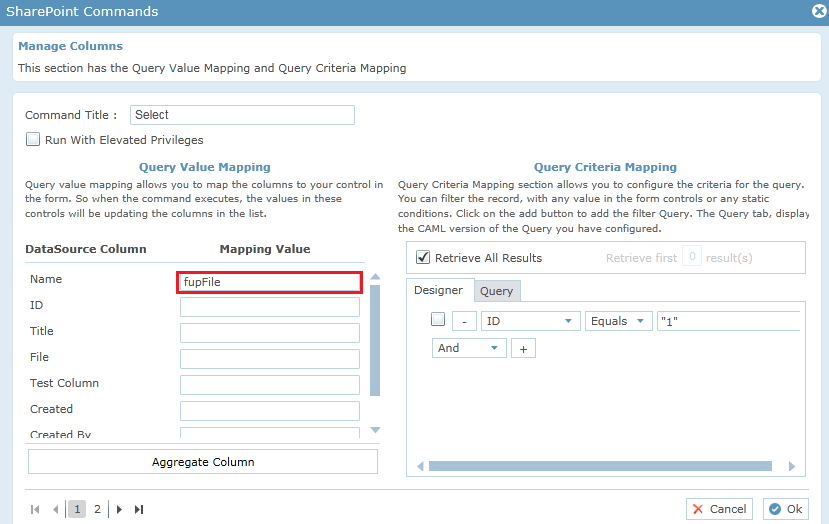Uncheck Retrieve All Results
This screenshot has width=829, height=524.
point(423,258)
